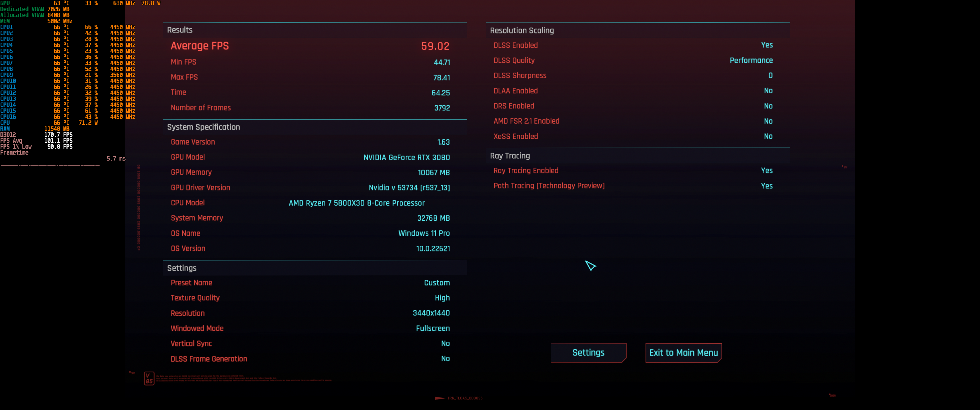Select the Results section header

179,30
